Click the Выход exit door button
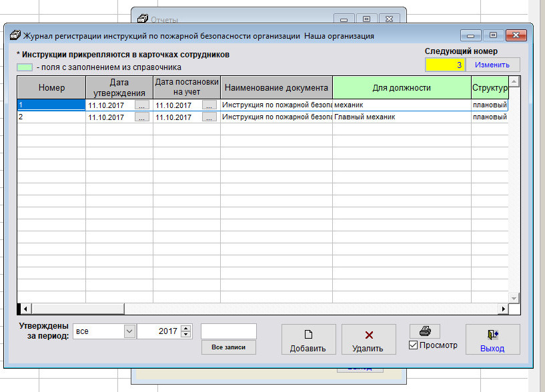Viewport: 545px width, 392px height. (x=492, y=340)
